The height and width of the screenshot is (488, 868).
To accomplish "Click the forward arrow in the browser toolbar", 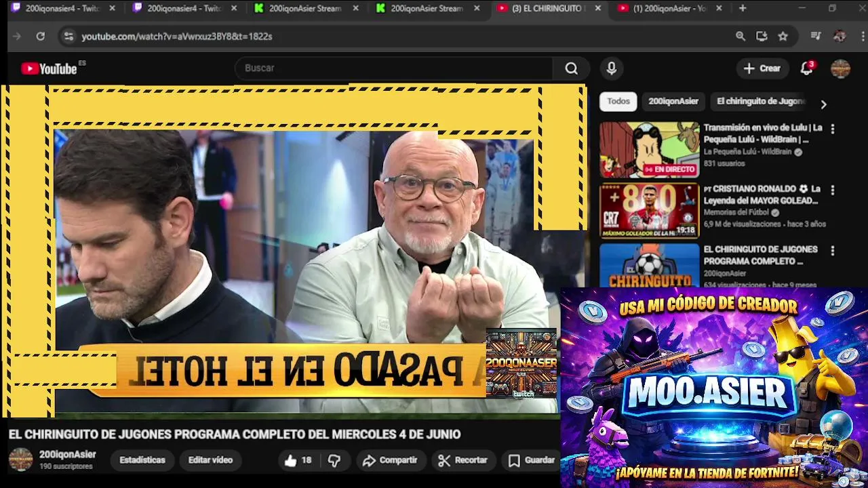I will pos(17,37).
